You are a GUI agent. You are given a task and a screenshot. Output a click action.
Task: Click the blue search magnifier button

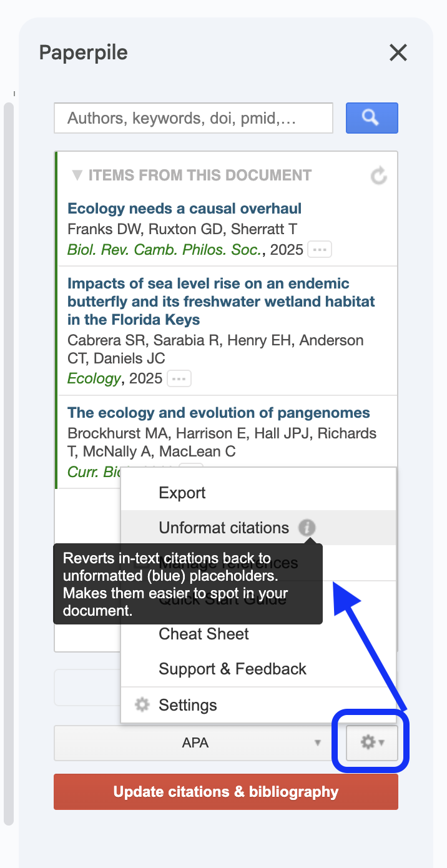coord(371,118)
